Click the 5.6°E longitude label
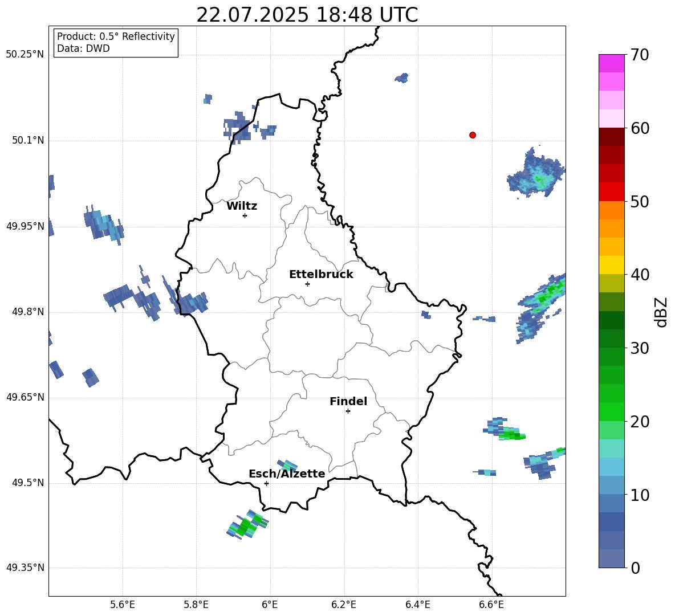Image resolution: width=675 pixels, height=616 pixels. pos(123,605)
